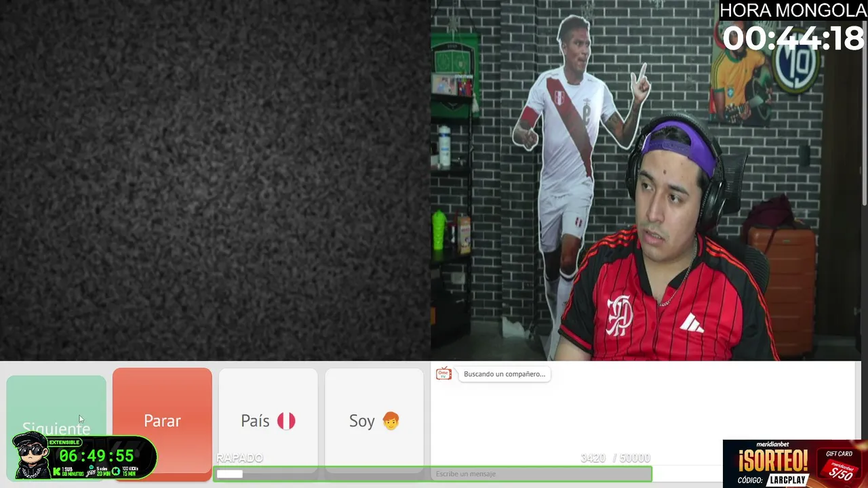The width and height of the screenshot is (868, 488).
Task: Click the SORTEO meridianbet giveaway banner
Action: point(795,464)
